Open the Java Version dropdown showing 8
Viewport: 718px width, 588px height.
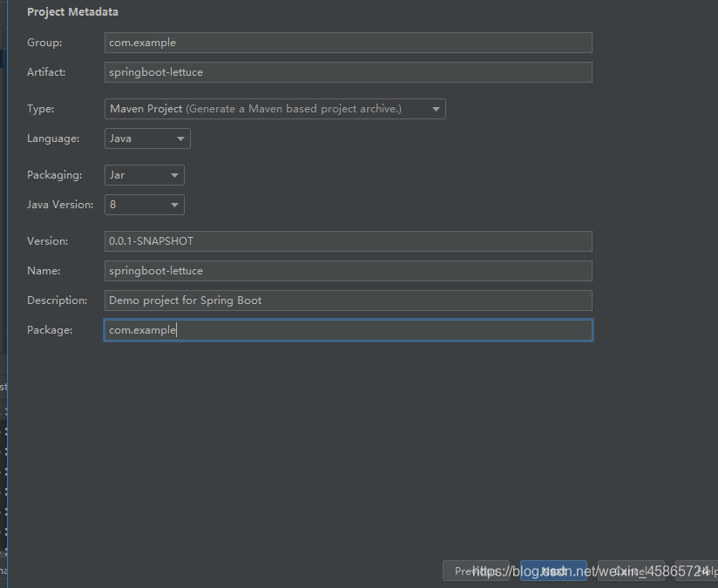(x=145, y=205)
